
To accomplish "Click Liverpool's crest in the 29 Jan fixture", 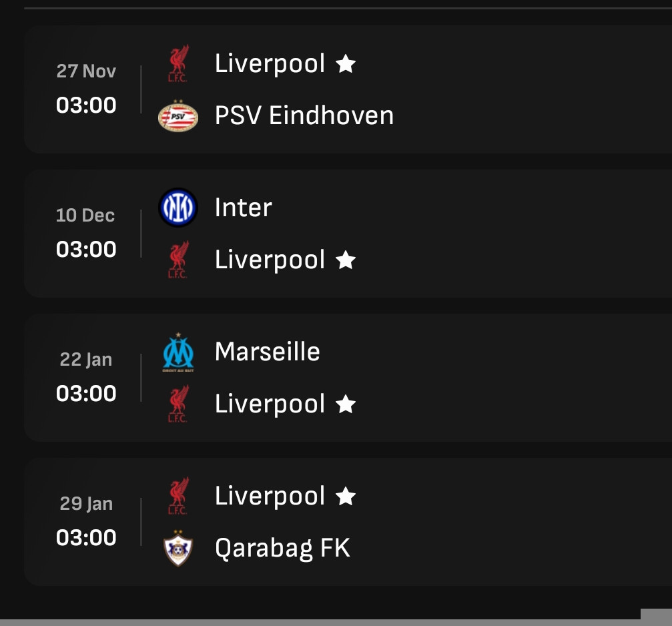I will pos(178,496).
